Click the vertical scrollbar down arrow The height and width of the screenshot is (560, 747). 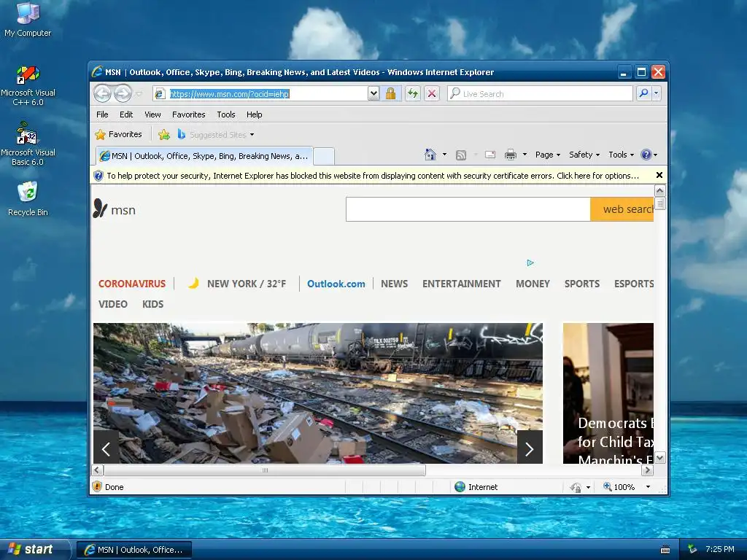(659, 458)
